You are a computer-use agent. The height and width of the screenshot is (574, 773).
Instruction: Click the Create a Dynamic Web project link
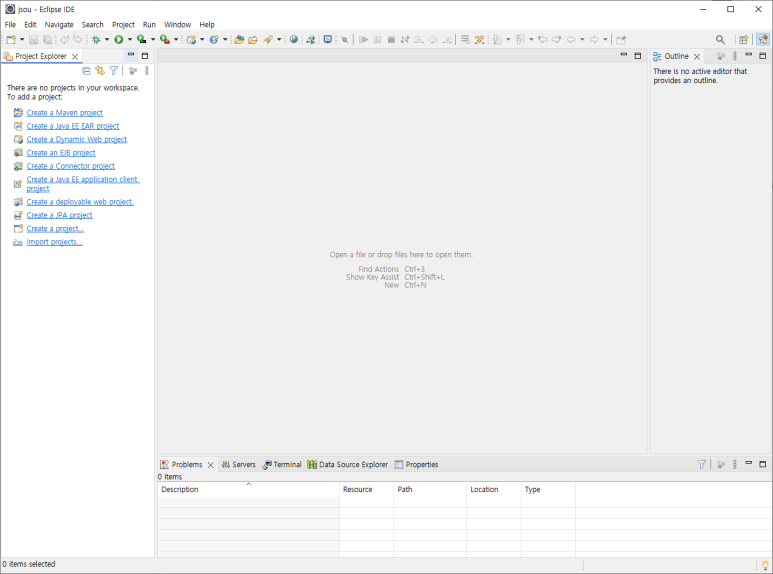click(x=76, y=140)
